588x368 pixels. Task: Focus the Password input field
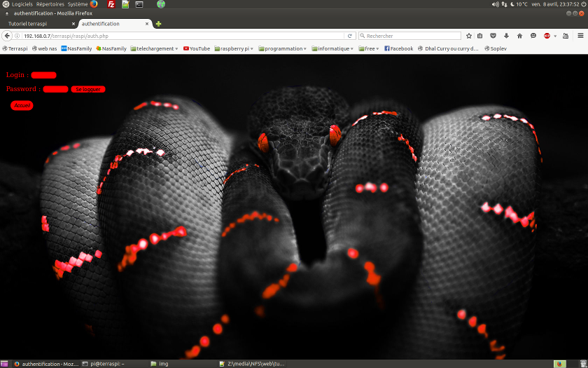(55, 89)
